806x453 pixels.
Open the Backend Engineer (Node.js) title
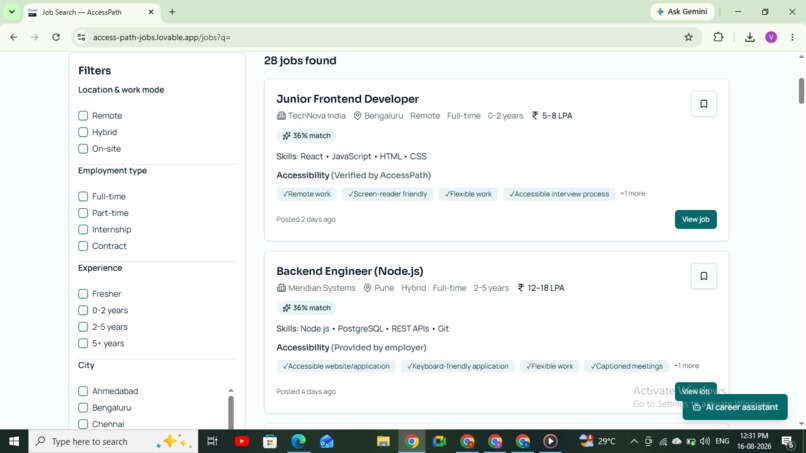coord(350,271)
